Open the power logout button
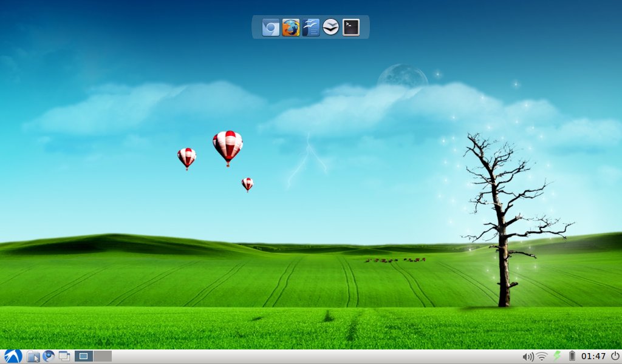The image size is (622, 364). [x=615, y=356]
